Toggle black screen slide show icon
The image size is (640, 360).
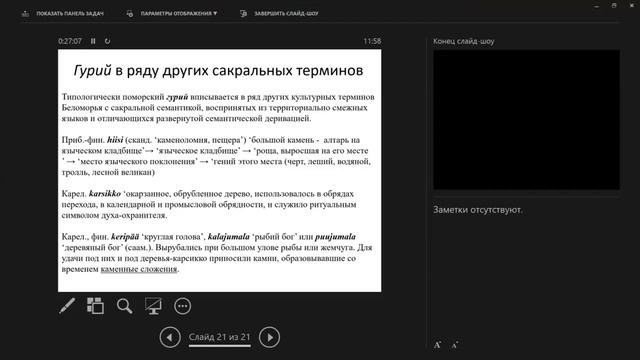click(x=153, y=306)
